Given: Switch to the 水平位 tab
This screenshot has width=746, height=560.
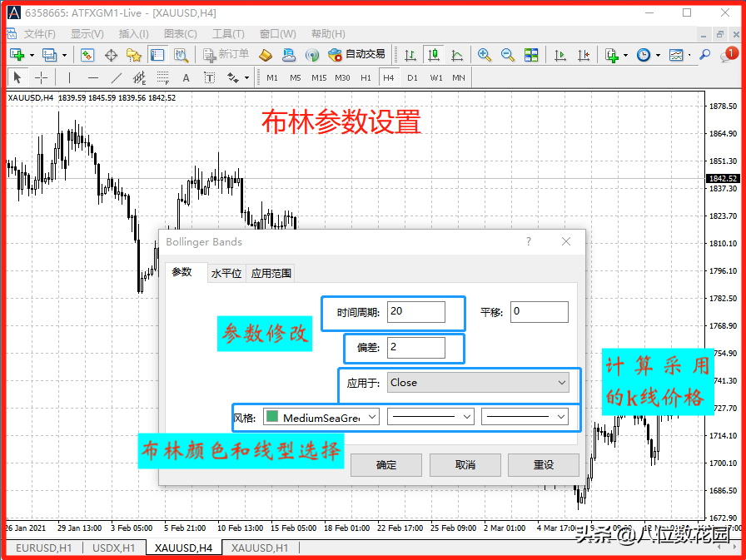Looking at the screenshot, I should (226, 274).
